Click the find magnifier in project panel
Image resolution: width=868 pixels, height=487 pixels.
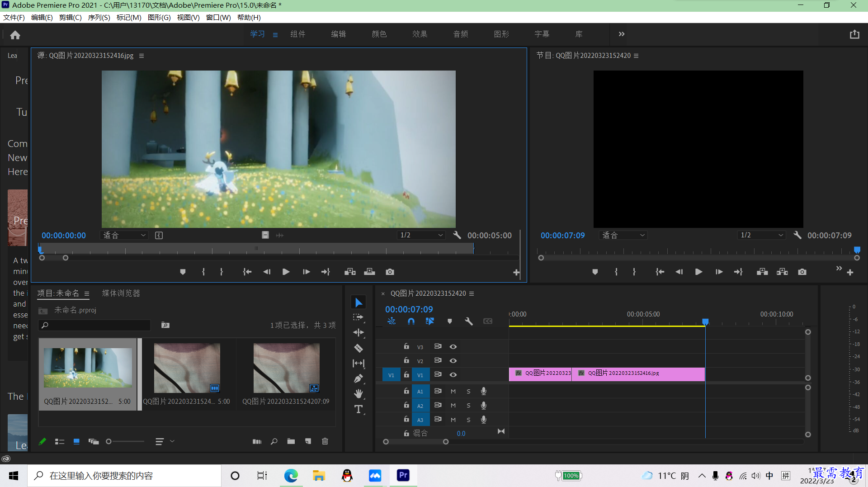[274, 441]
